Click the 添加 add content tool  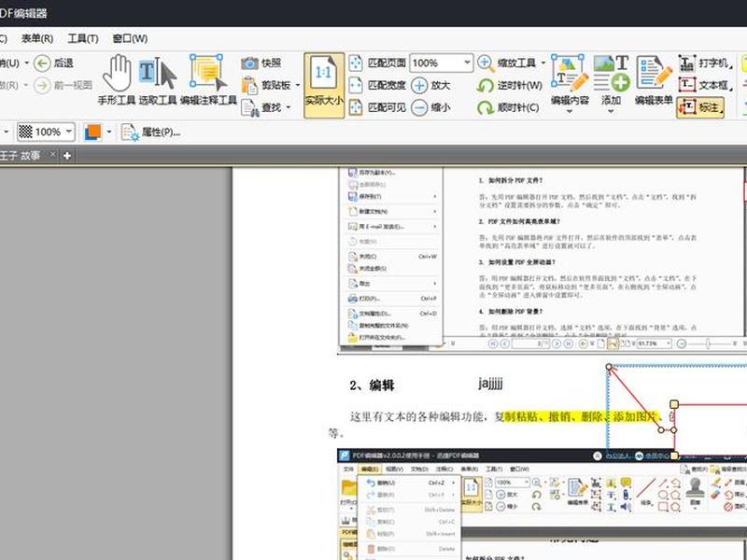click(611, 80)
